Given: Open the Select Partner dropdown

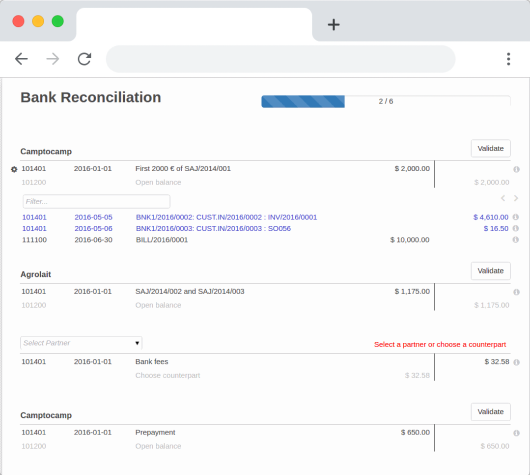Looking at the screenshot, I should click(x=81, y=343).
